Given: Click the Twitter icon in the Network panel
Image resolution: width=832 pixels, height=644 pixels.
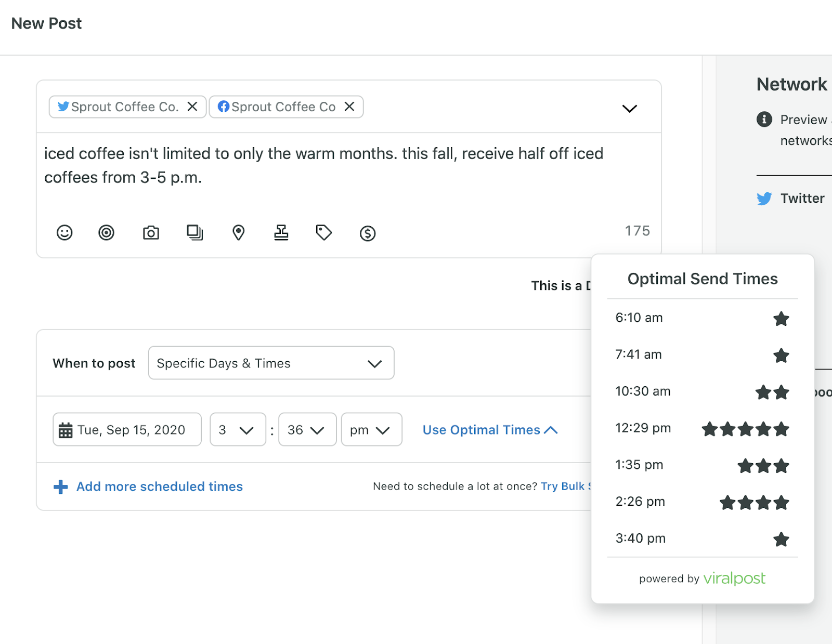Looking at the screenshot, I should pos(764,198).
